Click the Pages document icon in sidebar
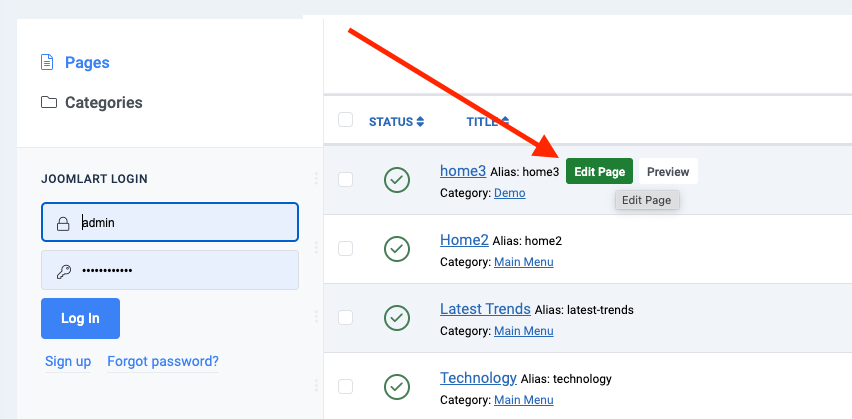852x419 pixels. (47, 63)
